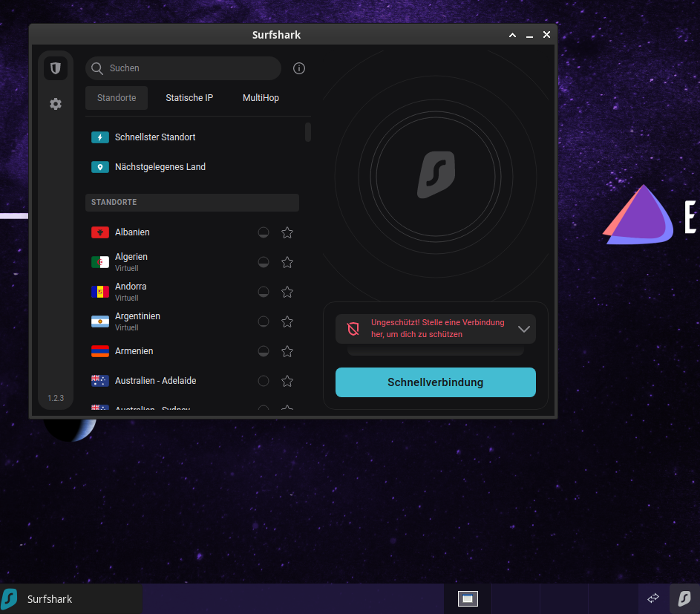Toggle favorite star for Andorra

287,292
